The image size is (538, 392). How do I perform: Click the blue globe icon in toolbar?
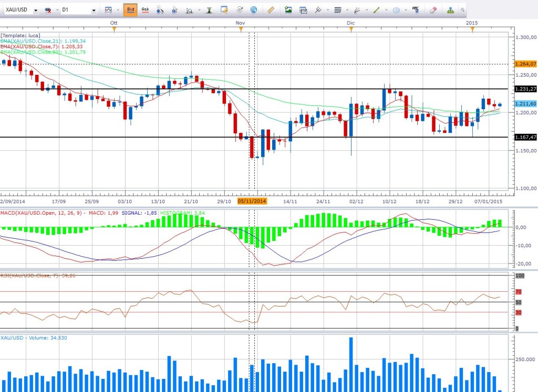click(x=254, y=10)
